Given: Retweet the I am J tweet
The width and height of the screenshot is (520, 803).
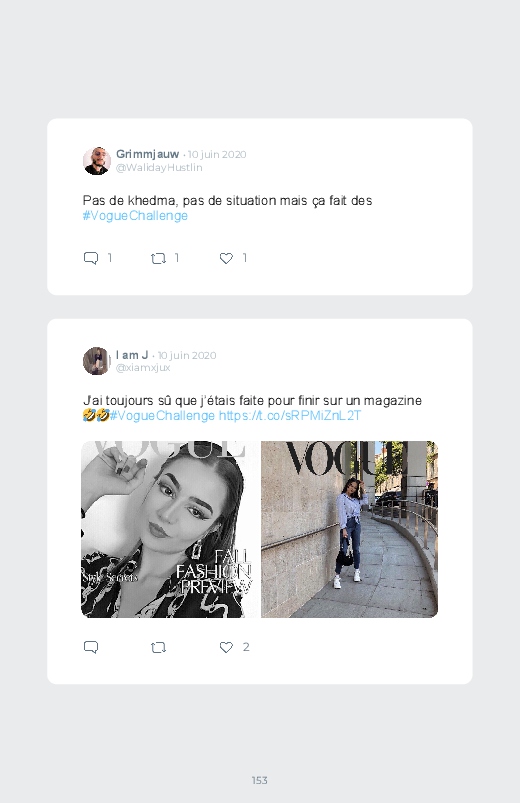Looking at the screenshot, I should (158, 648).
